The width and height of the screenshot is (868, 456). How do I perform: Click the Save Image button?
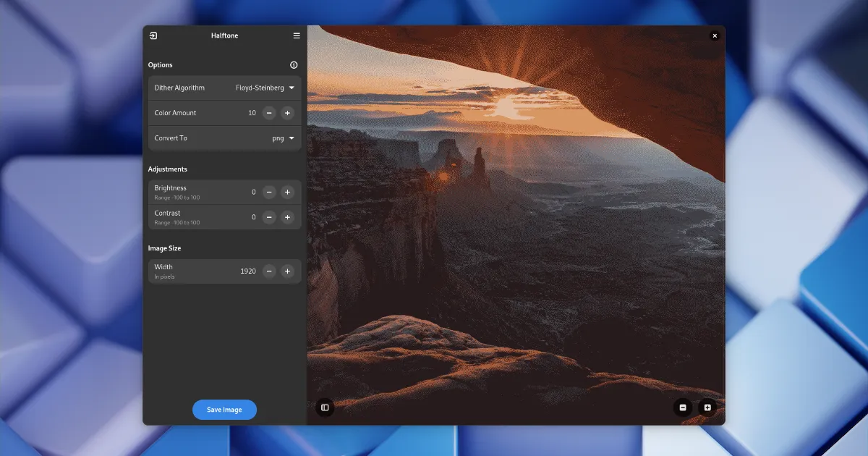point(224,410)
